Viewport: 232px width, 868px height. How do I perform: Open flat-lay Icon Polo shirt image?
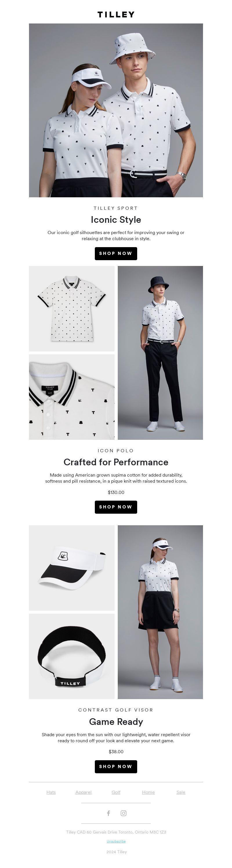pyautogui.click(x=72, y=309)
